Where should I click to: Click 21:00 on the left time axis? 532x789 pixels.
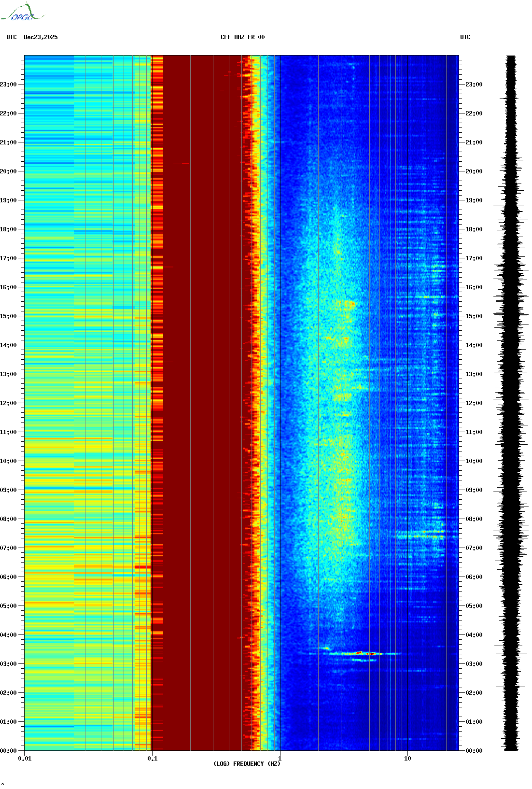pyautogui.click(x=8, y=142)
